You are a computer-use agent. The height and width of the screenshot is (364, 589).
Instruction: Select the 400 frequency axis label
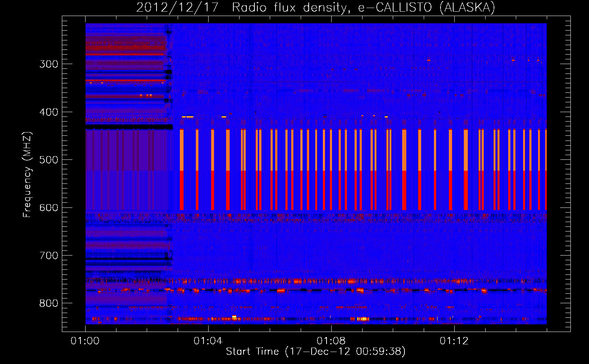tap(49, 112)
